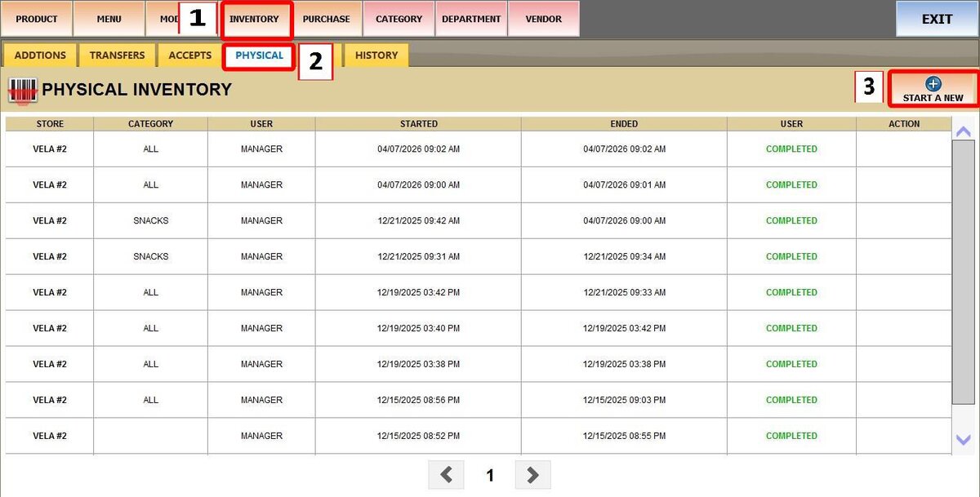The width and height of the screenshot is (980, 497).
Task: Select started time 12/15/2025 08:52 PM
Action: point(419,437)
